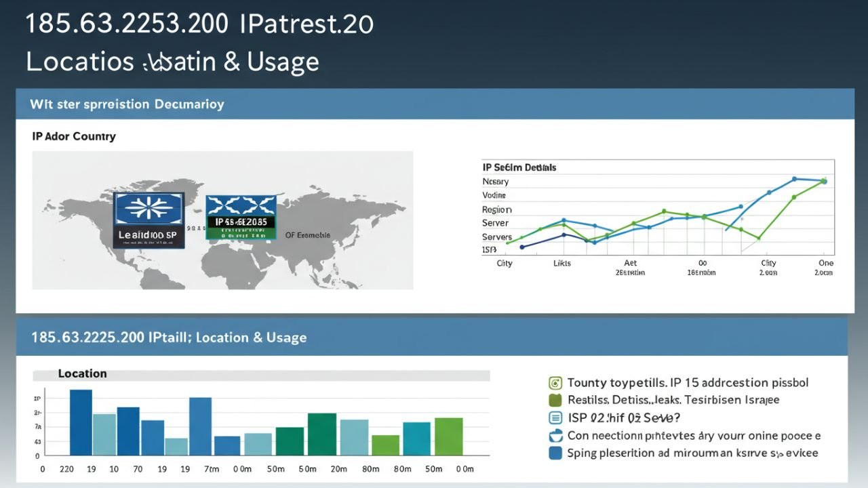Click the 'Leaiid100 SP' snowflake badge on map
This screenshot has height=488, width=868.
[x=149, y=220]
